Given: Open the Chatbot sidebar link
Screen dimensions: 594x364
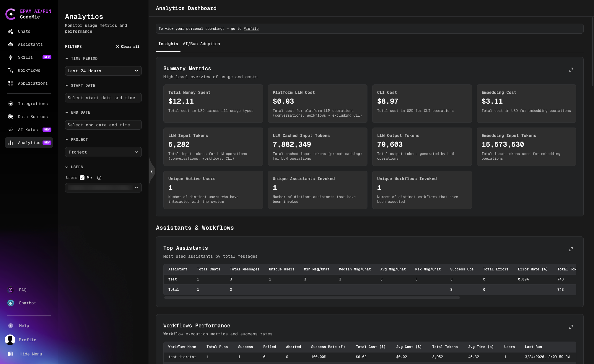Looking at the screenshot, I should (27, 303).
